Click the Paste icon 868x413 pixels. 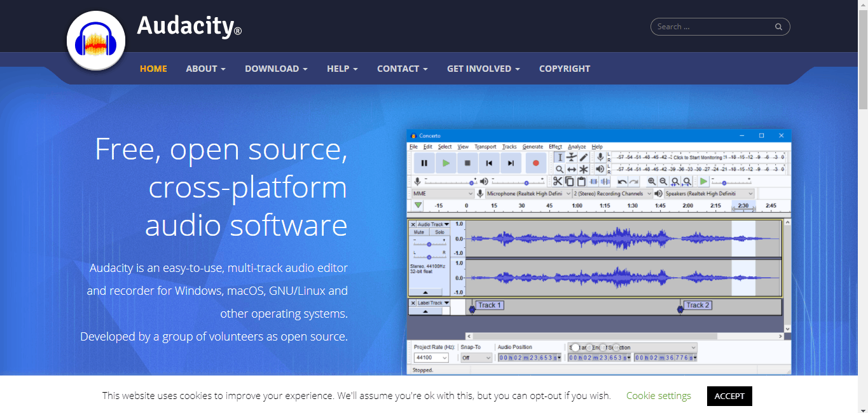click(x=581, y=181)
